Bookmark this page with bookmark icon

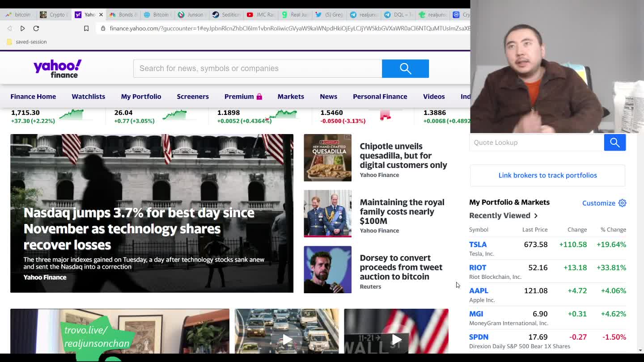tap(86, 28)
